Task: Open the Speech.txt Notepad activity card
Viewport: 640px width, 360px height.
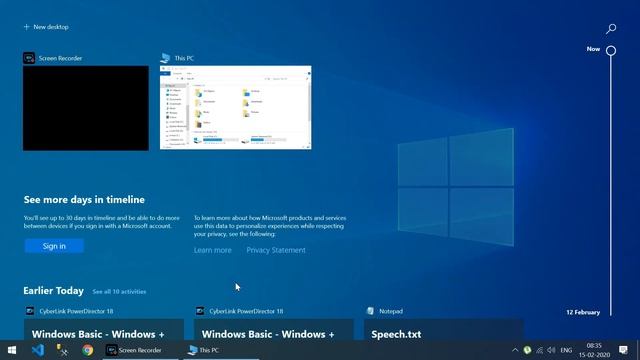Action: 444,329
